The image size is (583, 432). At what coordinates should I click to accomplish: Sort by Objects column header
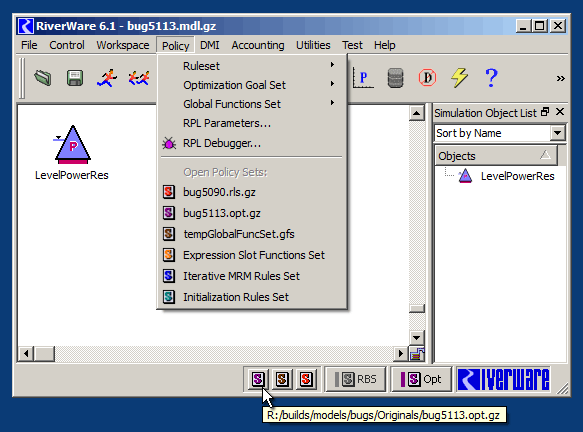(496, 156)
